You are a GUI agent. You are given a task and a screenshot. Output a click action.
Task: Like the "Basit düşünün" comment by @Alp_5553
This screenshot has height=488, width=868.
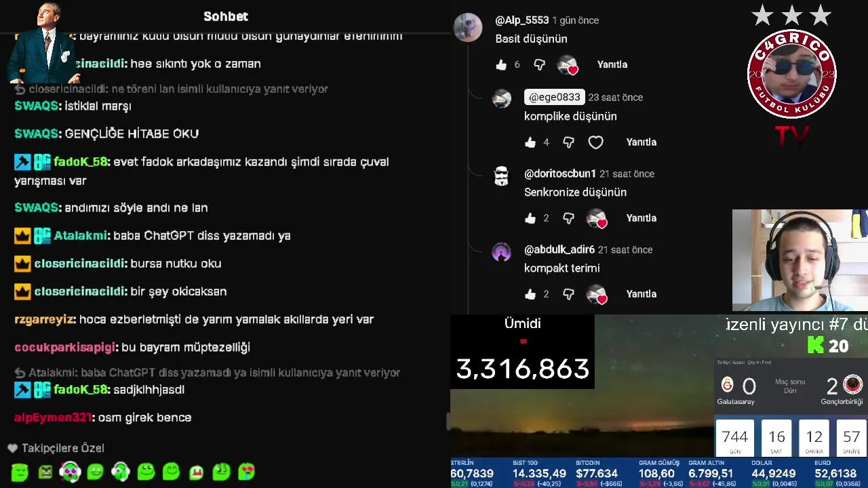[x=501, y=64]
